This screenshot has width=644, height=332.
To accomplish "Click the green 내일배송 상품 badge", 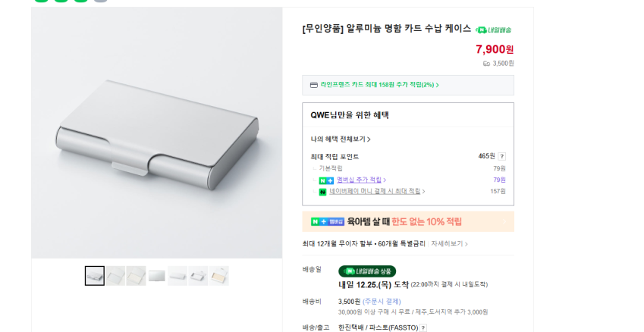I will coord(367,271).
